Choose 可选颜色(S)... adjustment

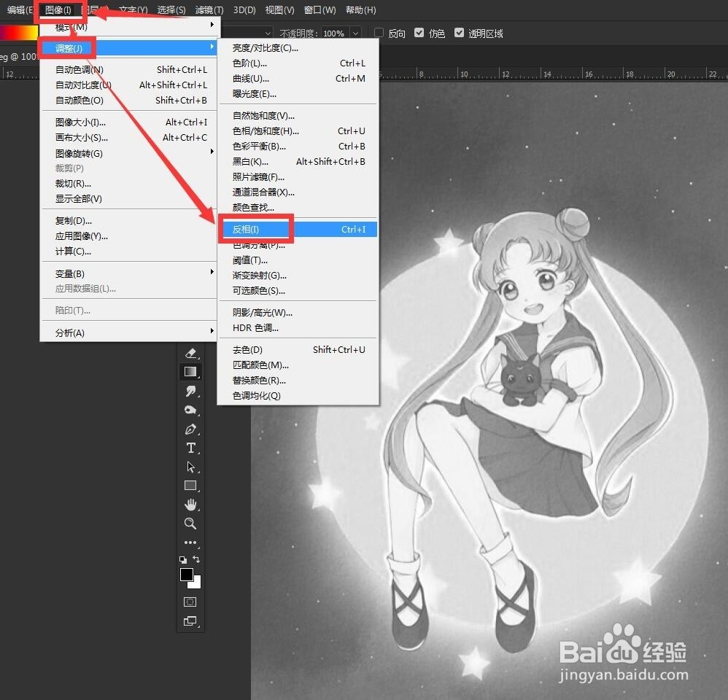(x=298, y=291)
